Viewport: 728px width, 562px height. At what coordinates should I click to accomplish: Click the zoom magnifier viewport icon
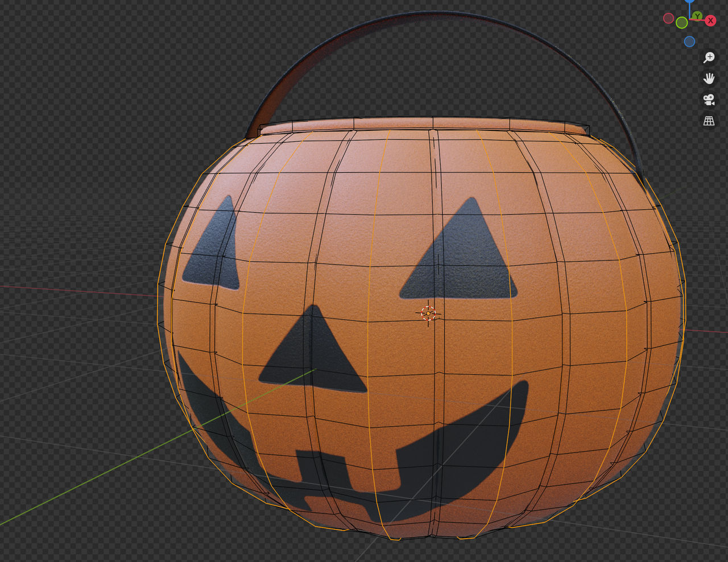(709, 57)
